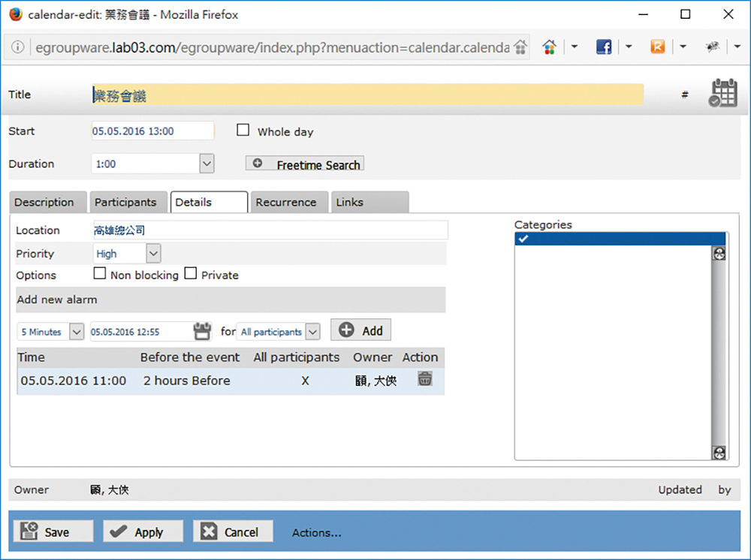Open the Actions... menu
Screen dimensions: 751x560
coord(317,533)
